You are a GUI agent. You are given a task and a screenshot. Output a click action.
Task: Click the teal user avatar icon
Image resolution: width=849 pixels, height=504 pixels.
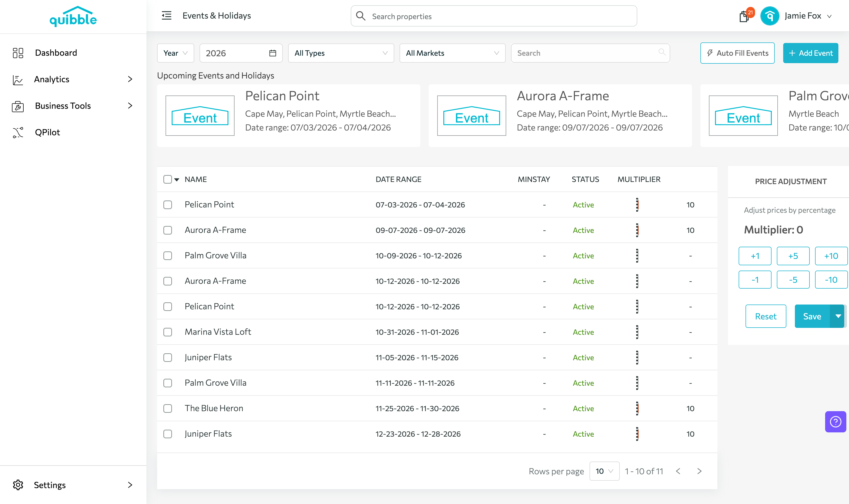769,16
